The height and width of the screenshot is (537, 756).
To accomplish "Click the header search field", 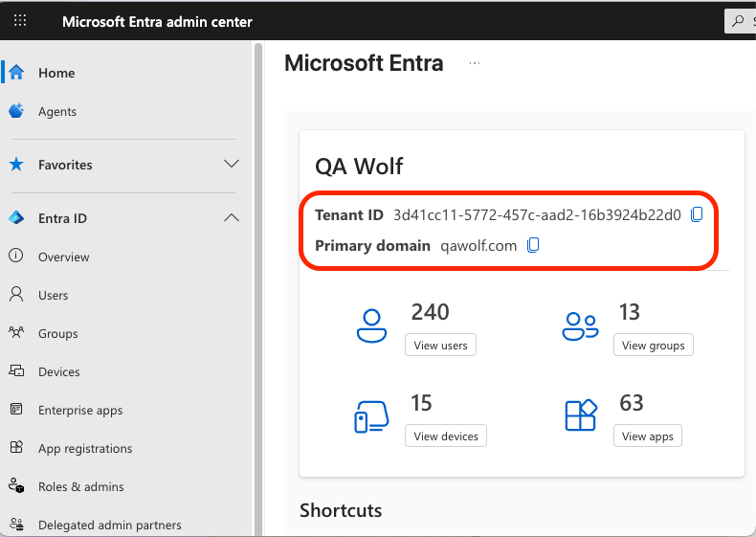I will pos(741,21).
